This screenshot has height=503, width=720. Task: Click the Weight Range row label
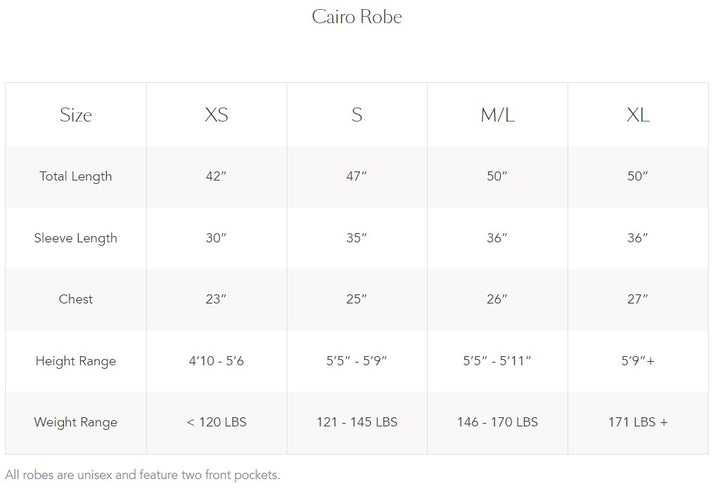click(76, 422)
